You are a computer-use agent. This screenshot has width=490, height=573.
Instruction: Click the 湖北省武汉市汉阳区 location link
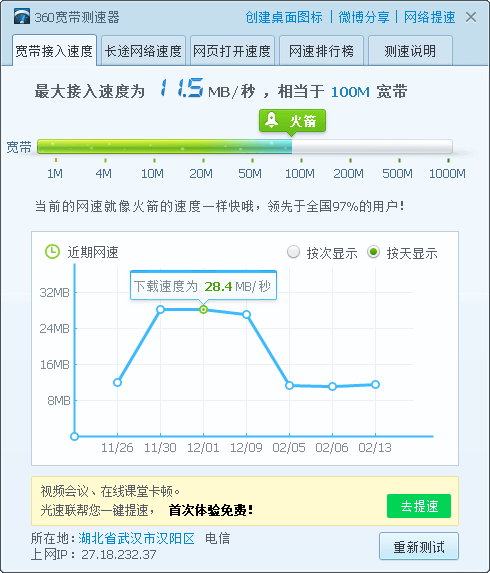click(x=136, y=538)
